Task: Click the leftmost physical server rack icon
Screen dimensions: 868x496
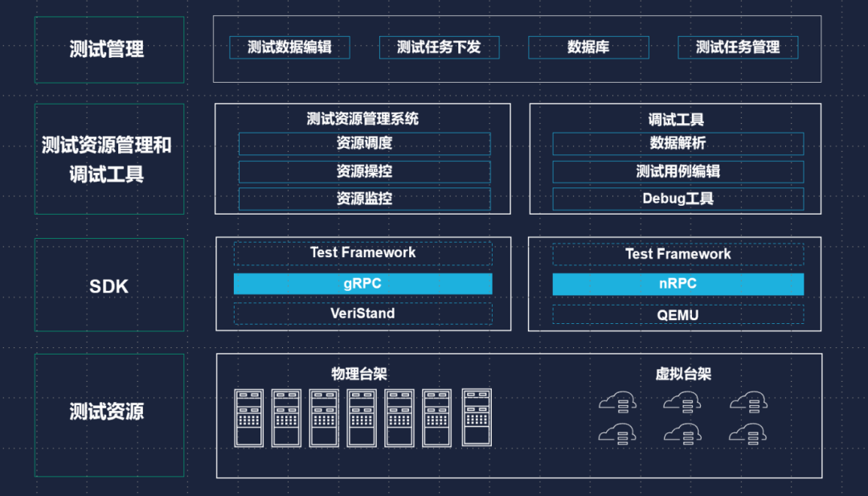Action: tap(249, 418)
